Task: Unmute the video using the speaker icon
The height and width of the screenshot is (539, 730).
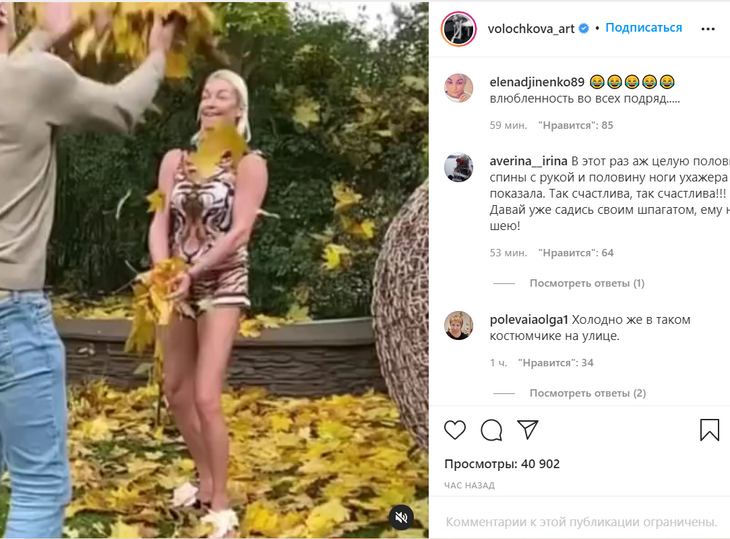Action: (x=401, y=517)
